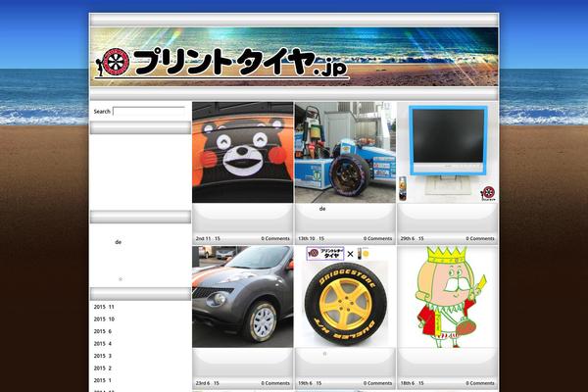The height and width of the screenshot is (392, 588).
Task: Open the 2015 10 archive link
Action: (x=104, y=319)
